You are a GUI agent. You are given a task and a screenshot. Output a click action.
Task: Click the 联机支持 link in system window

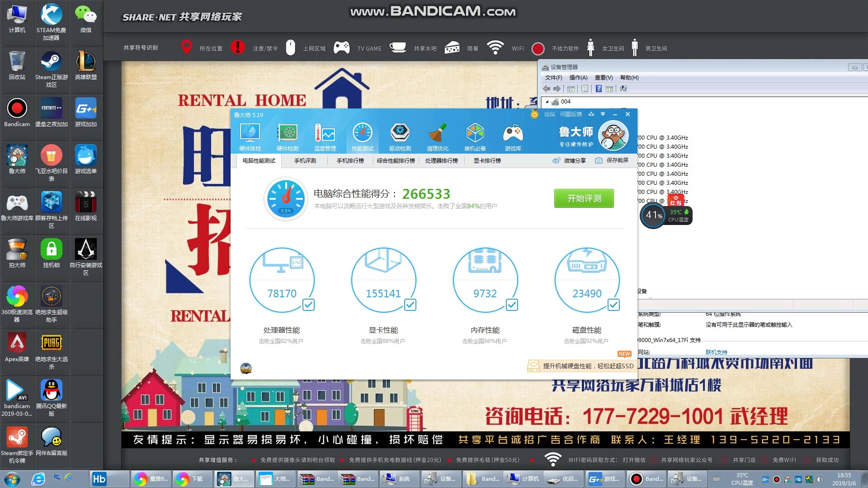(717, 352)
